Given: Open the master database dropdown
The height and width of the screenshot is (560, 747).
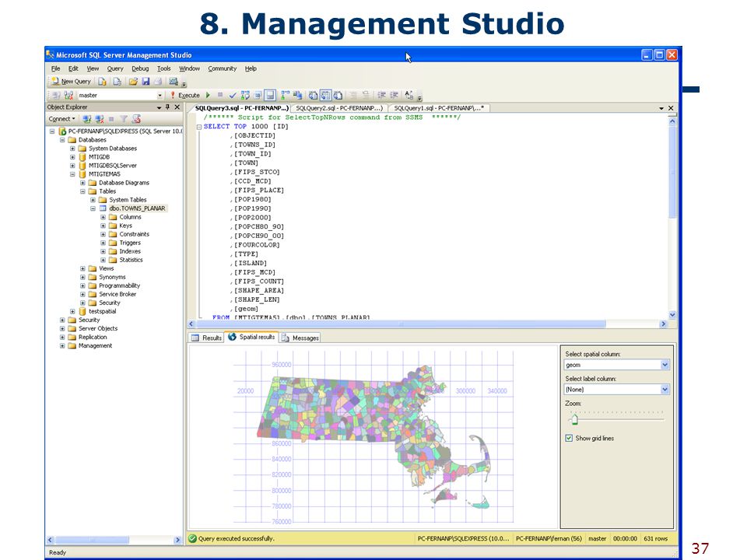Looking at the screenshot, I should coord(160,95).
